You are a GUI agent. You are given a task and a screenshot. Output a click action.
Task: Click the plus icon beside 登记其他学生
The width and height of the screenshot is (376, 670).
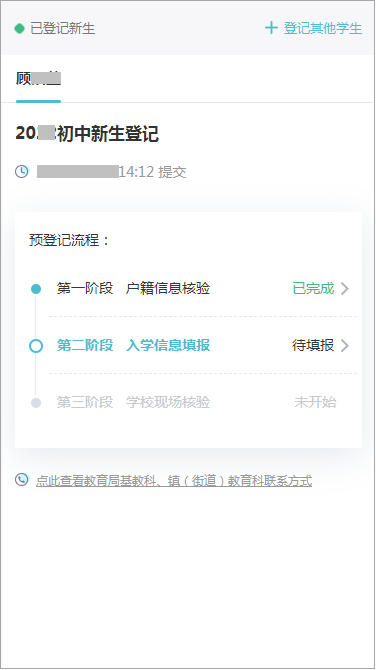[271, 28]
